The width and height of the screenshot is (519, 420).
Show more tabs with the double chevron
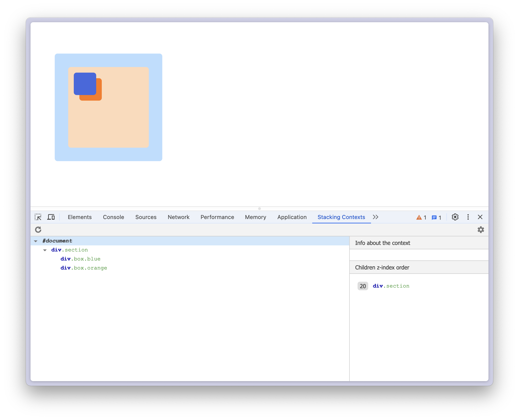click(375, 217)
